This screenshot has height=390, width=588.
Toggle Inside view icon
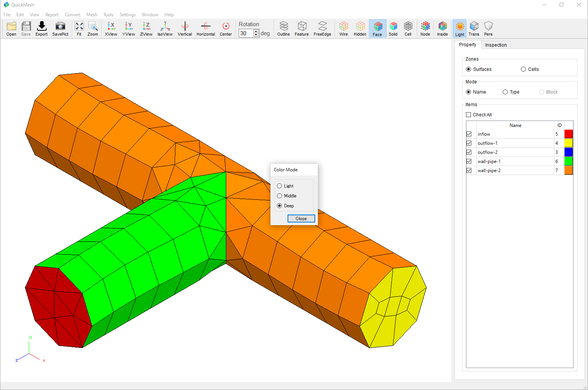[443, 29]
